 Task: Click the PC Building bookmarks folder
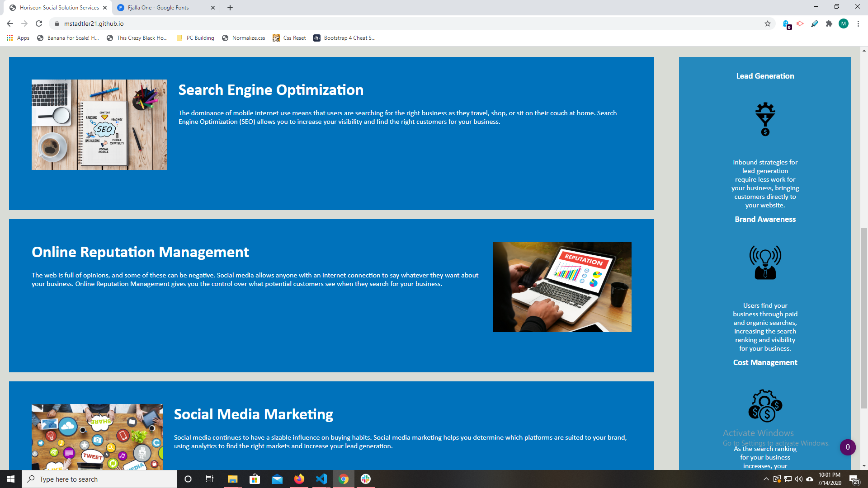point(195,38)
